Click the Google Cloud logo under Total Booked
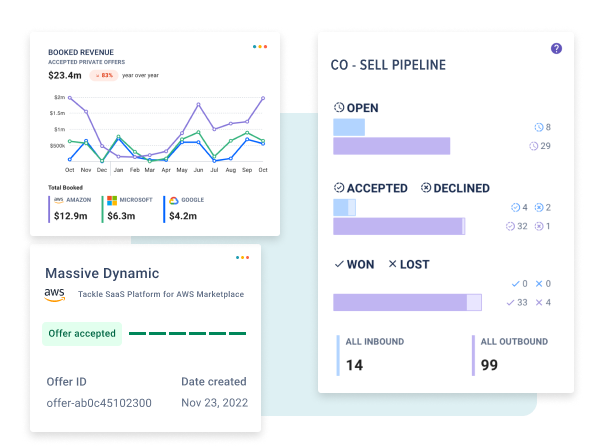The image size is (598, 446). click(174, 200)
